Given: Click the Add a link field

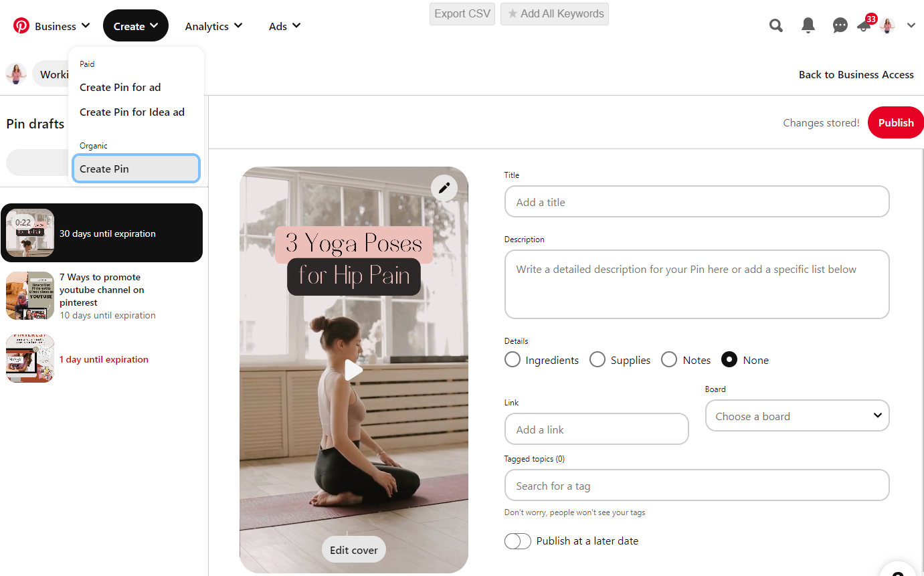Looking at the screenshot, I should pyautogui.click(x=596, y=429).
